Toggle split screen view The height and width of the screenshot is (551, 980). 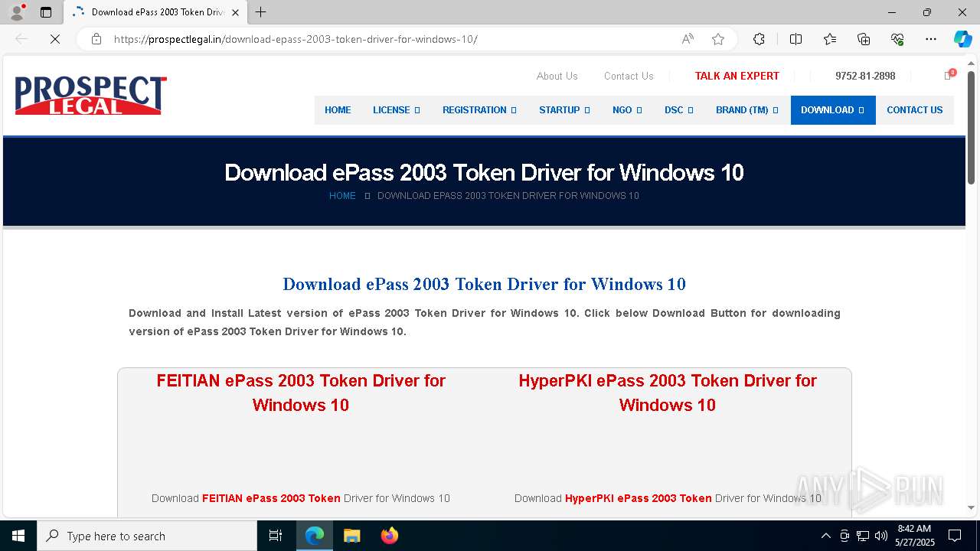click(795, 39)
